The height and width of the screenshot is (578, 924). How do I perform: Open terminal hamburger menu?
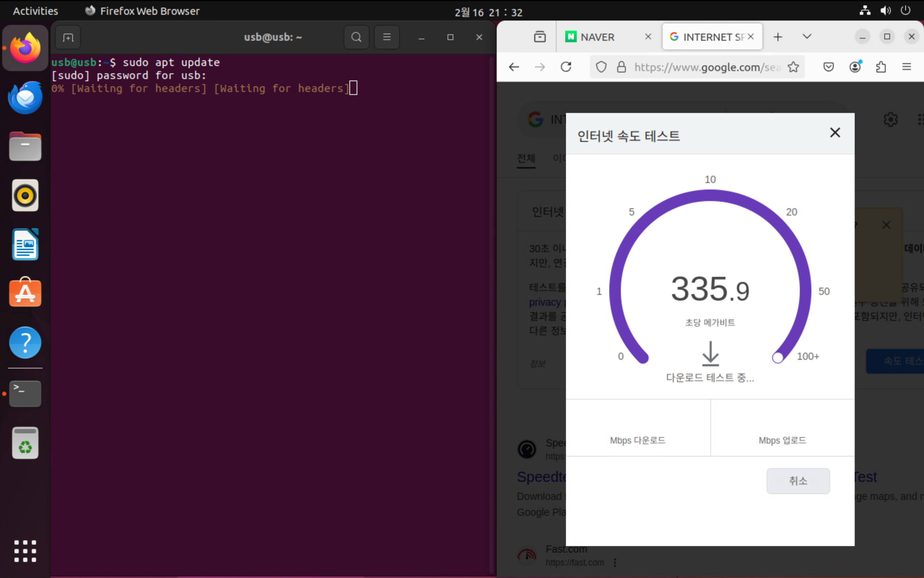coord(387,37)
